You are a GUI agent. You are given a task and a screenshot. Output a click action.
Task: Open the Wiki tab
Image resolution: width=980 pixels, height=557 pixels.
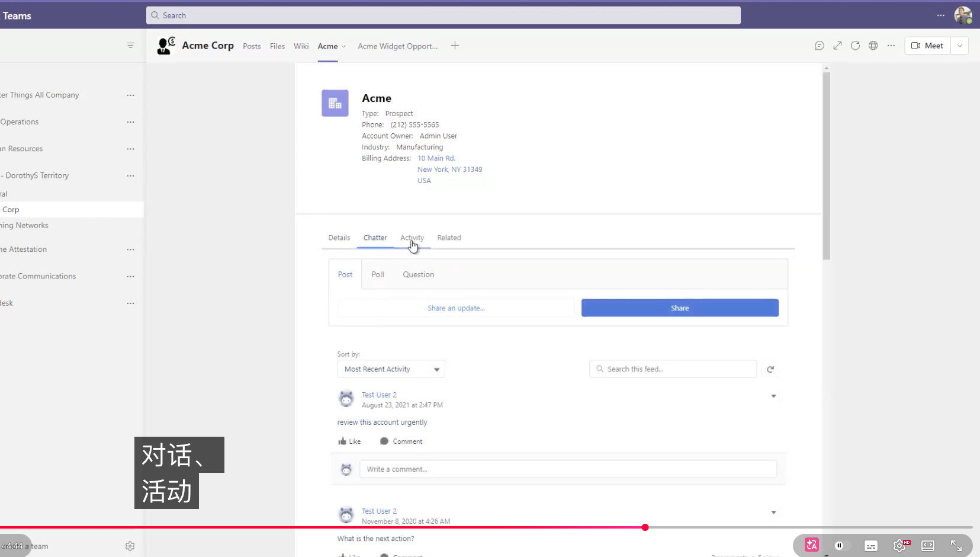point(301,46)
